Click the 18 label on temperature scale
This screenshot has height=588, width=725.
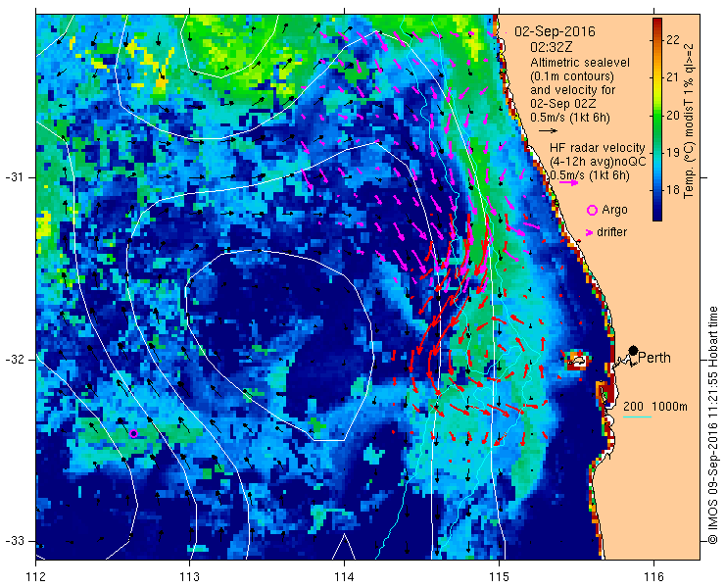pyautogui.click(x=673, y=190)
